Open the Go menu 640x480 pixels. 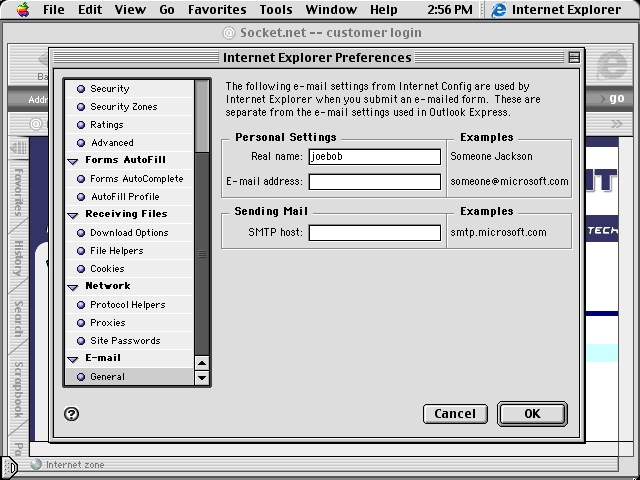(167, 9)
